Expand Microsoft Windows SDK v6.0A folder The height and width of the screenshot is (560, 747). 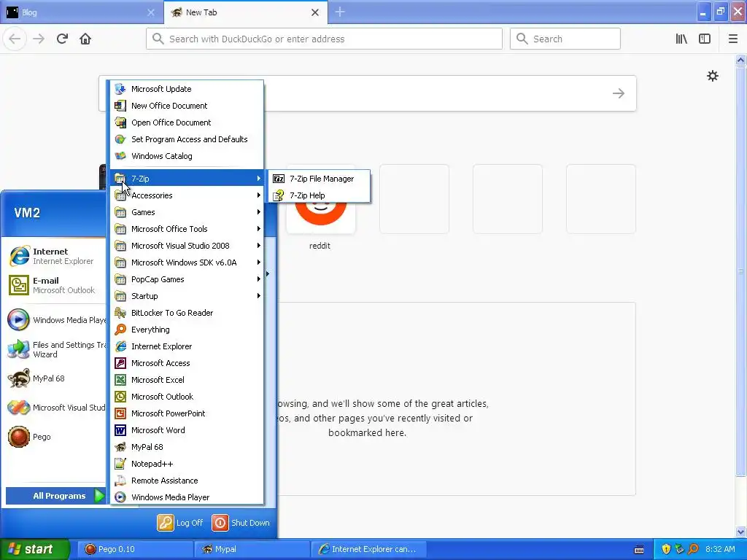[x=187, y=262]
